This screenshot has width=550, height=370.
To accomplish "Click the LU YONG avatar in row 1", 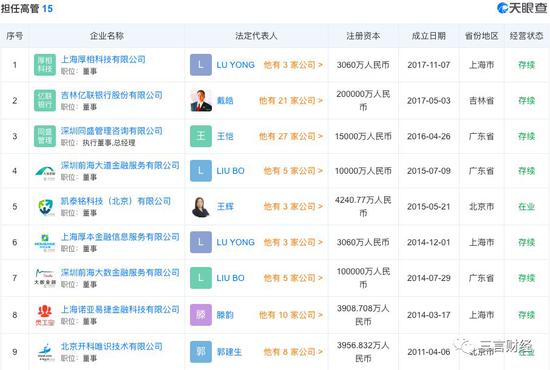I will pyautogui.click(x=201, y=65).
